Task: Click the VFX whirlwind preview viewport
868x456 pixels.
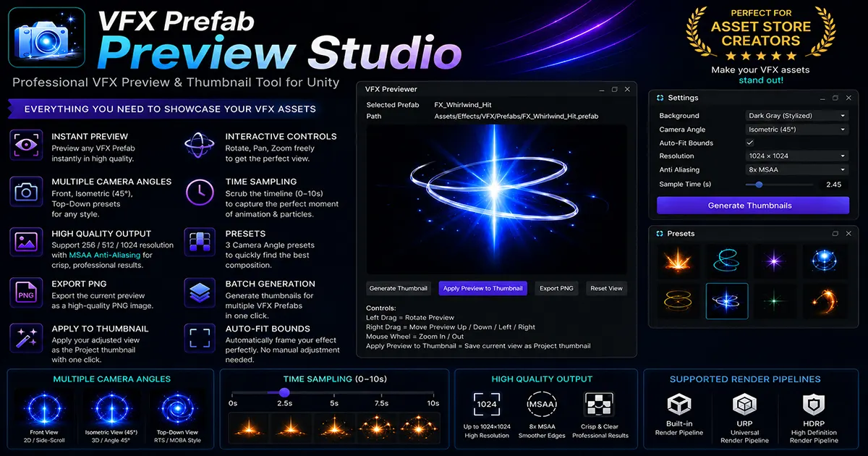Action: coord(497,198)
